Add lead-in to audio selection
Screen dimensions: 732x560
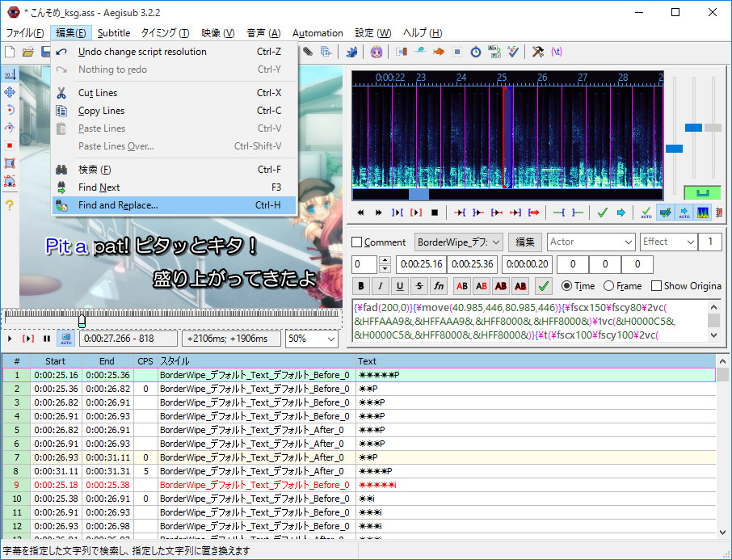point(558,213)
